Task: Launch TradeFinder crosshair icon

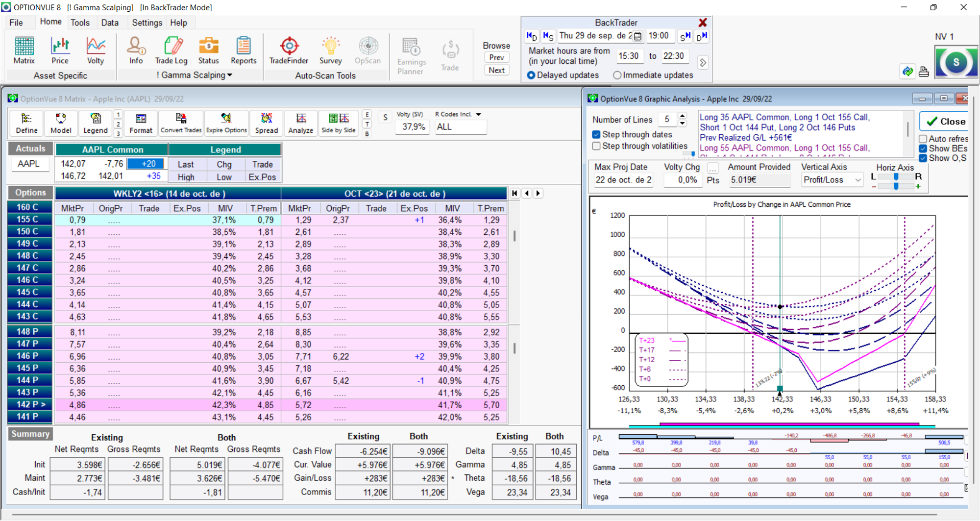Action: click(289, 50)
